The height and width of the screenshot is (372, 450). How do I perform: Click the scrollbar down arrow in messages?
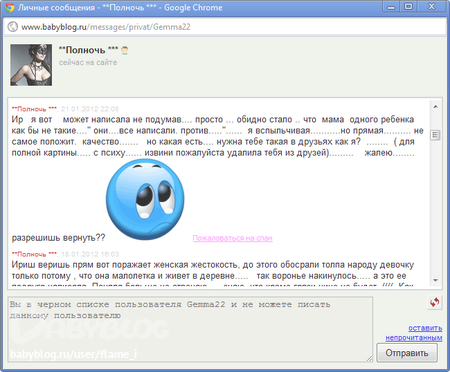click(435, 280)
